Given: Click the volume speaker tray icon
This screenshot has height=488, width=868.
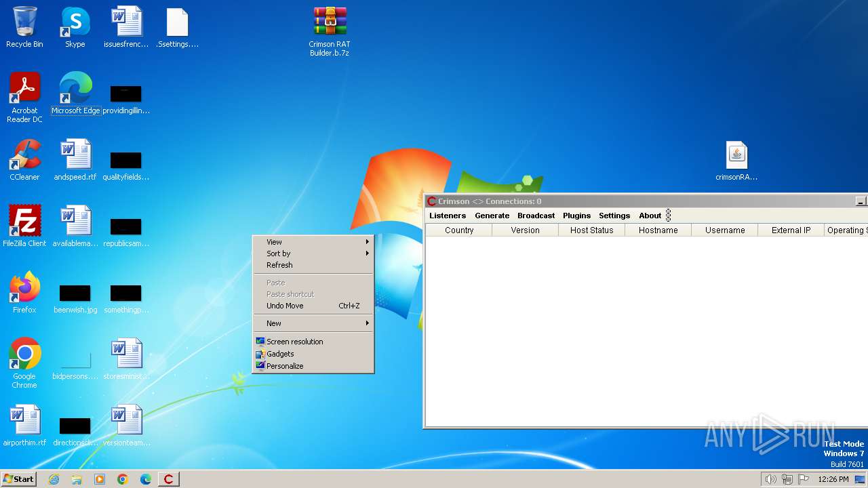Looking at the screenshot, I should point(770,479).
